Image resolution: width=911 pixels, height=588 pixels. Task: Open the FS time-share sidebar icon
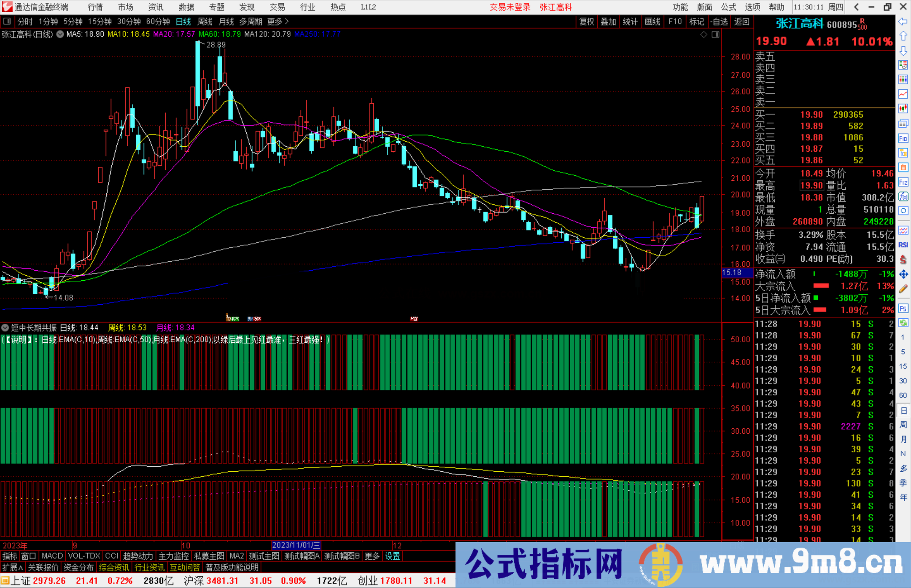pos(903,309)
